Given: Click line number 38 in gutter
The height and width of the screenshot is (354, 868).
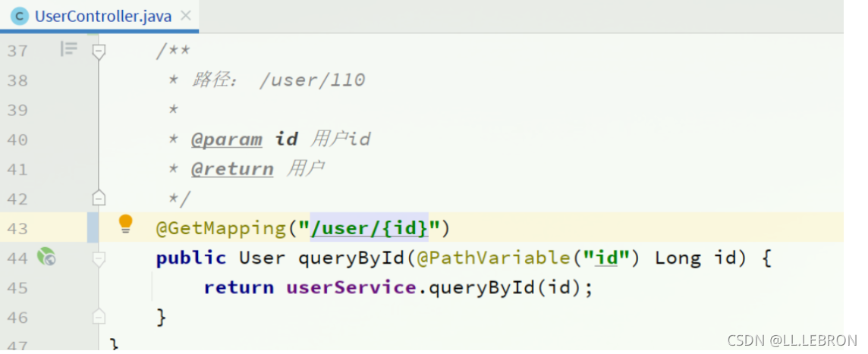Looking at the screenshot, I should pyautogui.click(x=17, y=81).
